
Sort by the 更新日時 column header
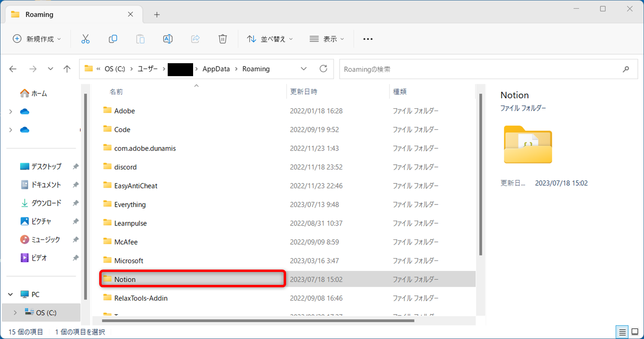304,91
